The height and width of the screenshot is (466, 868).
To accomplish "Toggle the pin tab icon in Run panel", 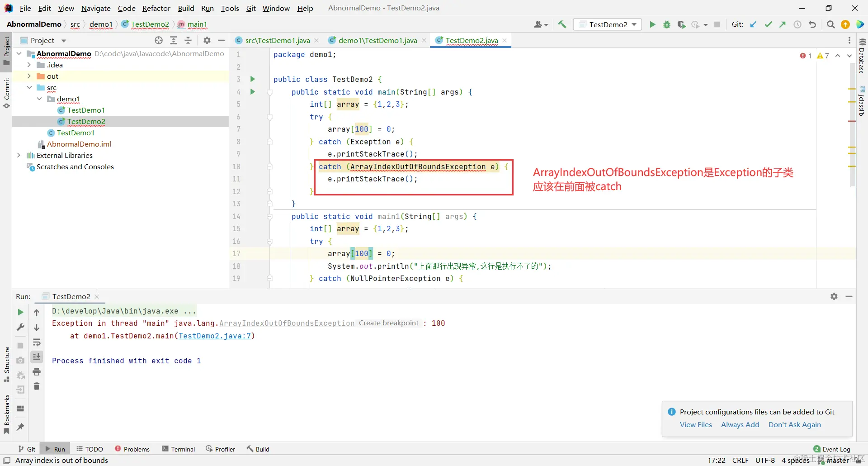I will tap(20, 427).
